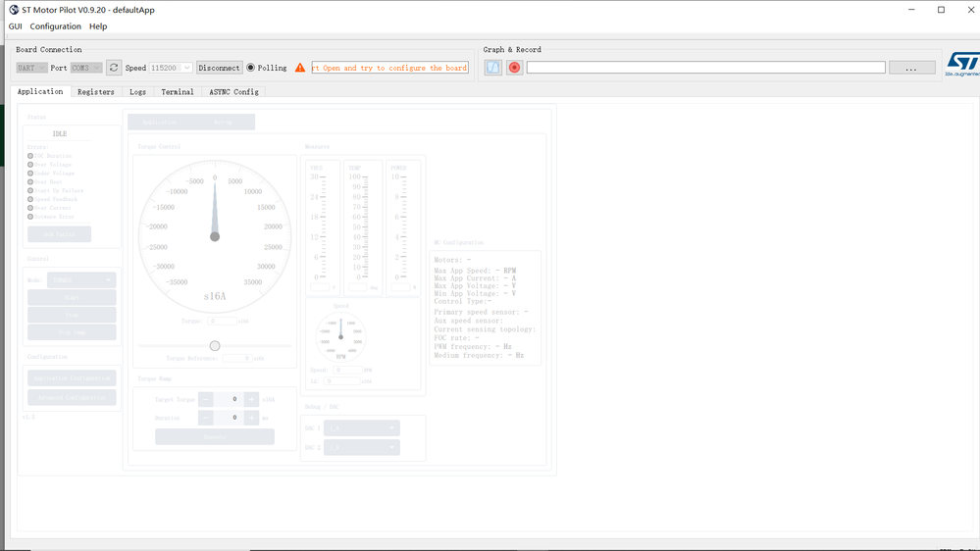Click the RPM speed dial
Image resolution: width=980 pixels, height=551 pixels.
coord(340,336)
